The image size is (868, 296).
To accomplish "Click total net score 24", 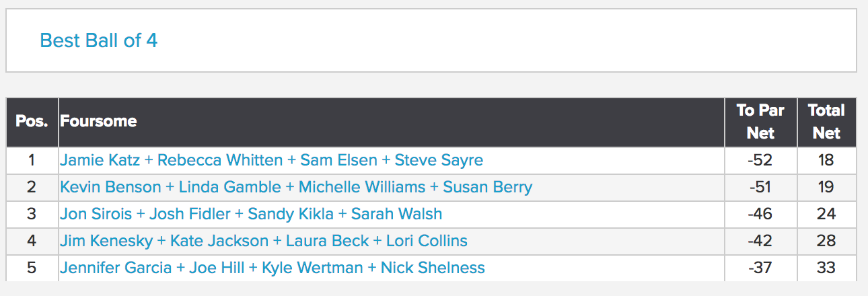I will click(x=826, y=214).
